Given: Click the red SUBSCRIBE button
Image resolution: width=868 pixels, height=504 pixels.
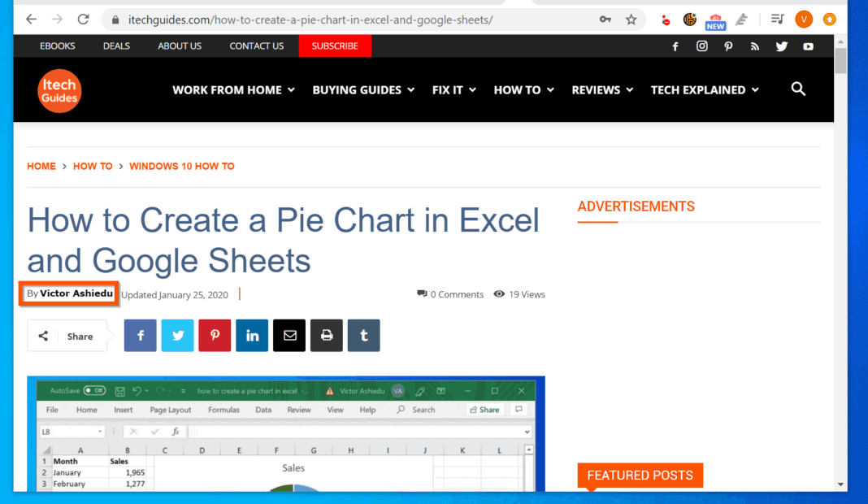Looking at the screenshot, I should (335, 46).
